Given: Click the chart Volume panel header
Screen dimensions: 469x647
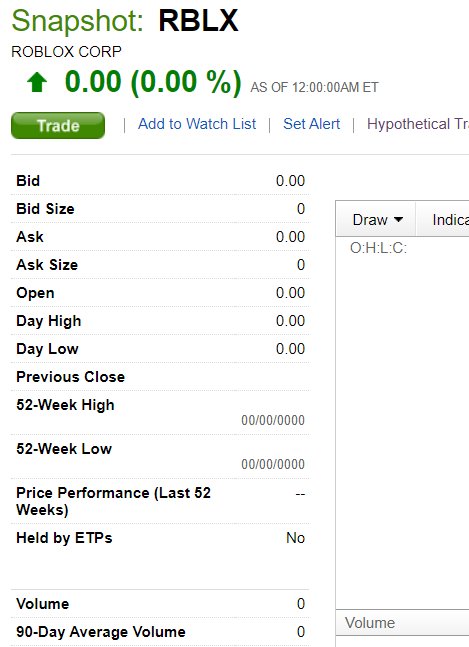Looking at the screenshot, I should 403,623.
